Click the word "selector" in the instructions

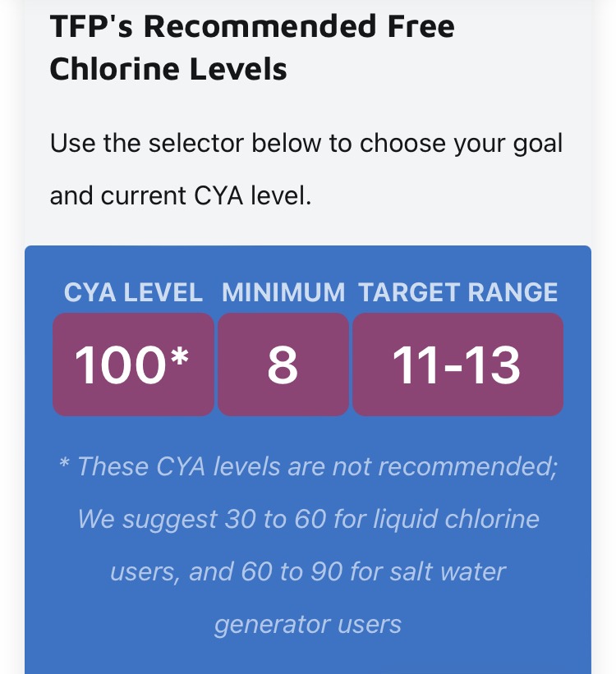click(195, 143)
